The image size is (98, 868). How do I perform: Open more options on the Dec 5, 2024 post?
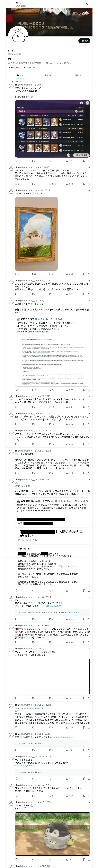pos(89,301)
